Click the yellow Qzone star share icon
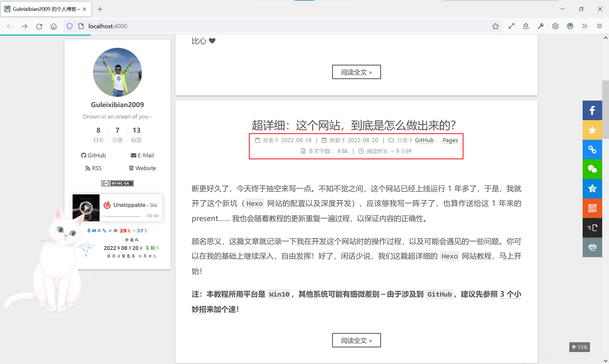Viewport: 609px width, 364px height. tap(592, 130)
